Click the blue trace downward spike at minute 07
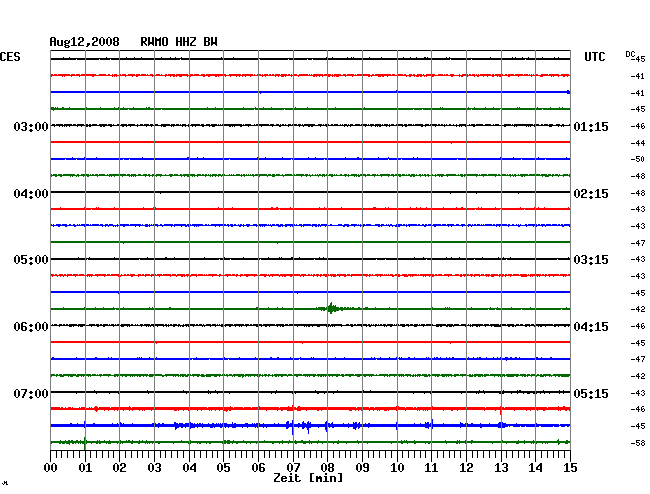 pos(293,427)
